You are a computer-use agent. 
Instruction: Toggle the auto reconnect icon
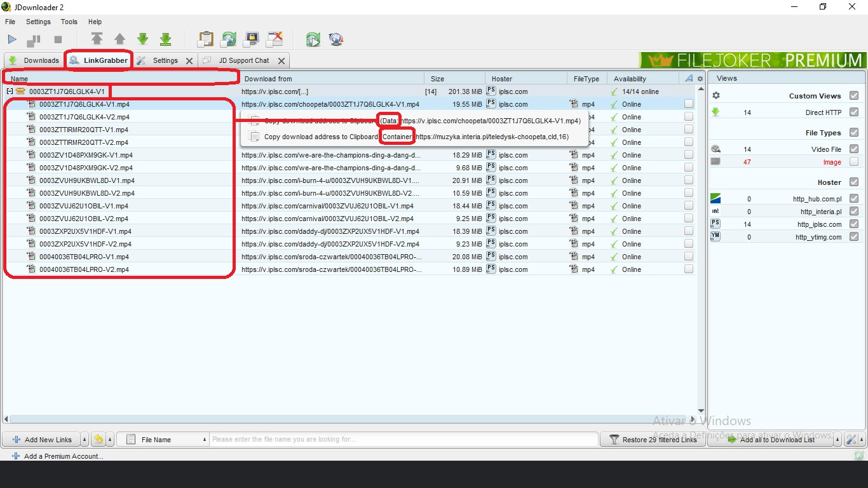pos(228,39)
